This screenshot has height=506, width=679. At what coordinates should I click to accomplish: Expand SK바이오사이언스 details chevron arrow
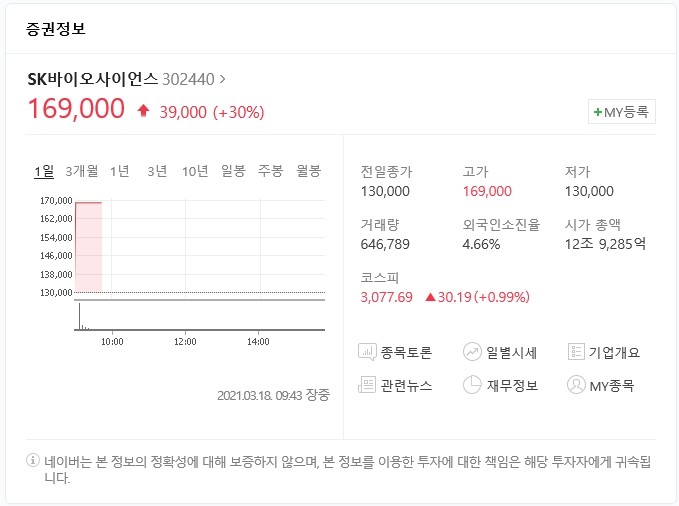click(x=222, y=78)
